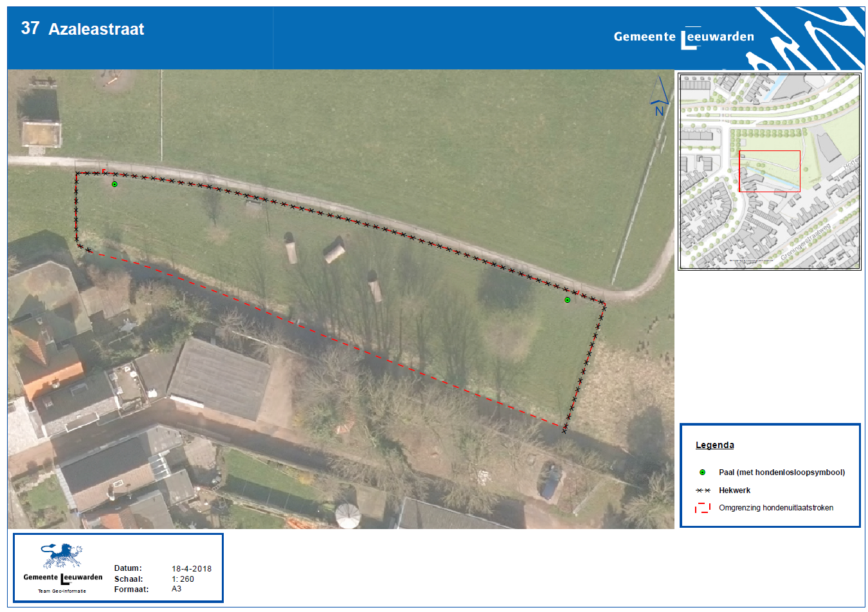The width and height of the screenshot is (868, 612).
Task: Click the green pole symbol in the legend
Action: (702, 473)
